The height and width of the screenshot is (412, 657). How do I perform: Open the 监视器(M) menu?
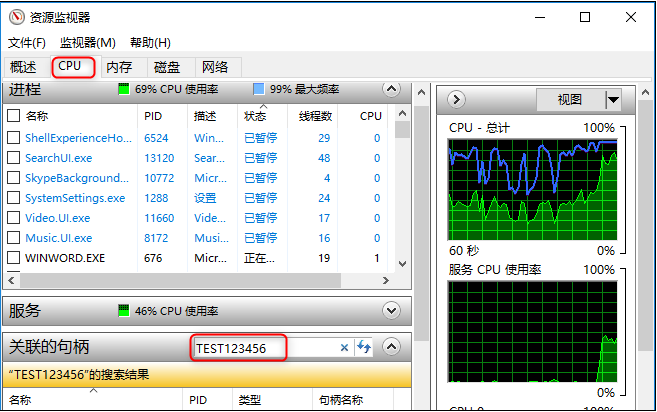click(x=88, y=43)
